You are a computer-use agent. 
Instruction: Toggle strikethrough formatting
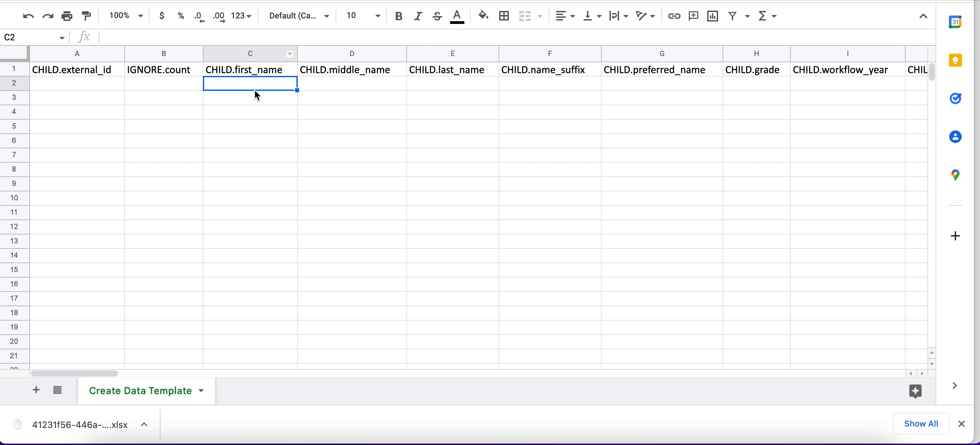pos(437,16)
